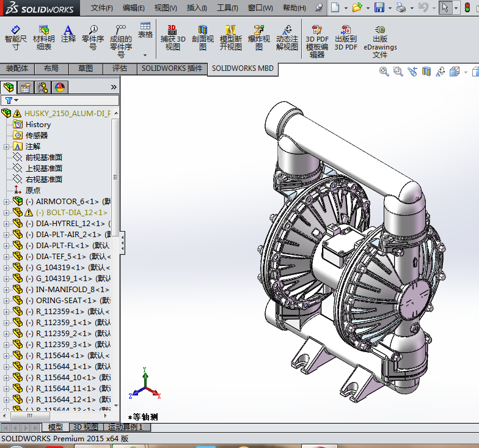Open the 文件(F) menu
Viewport: 479px width, 448px height.
point(101,8)
